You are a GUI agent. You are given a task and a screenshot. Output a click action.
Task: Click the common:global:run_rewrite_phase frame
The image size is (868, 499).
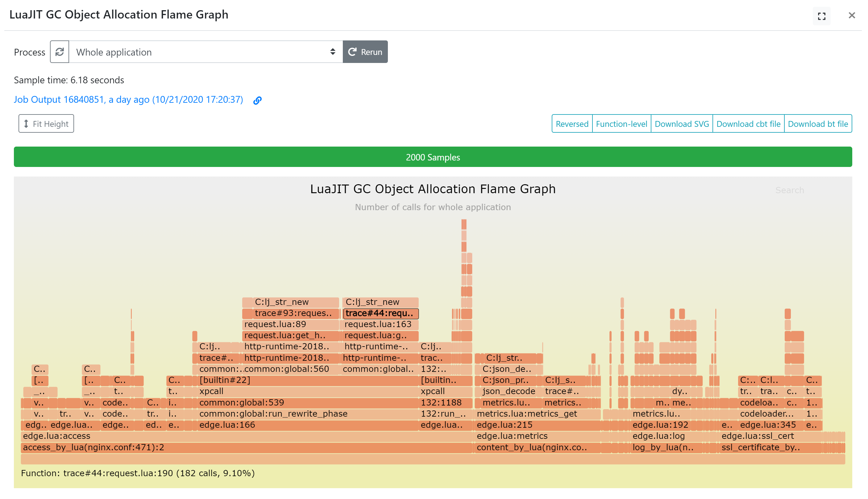(x=308, y=414)
